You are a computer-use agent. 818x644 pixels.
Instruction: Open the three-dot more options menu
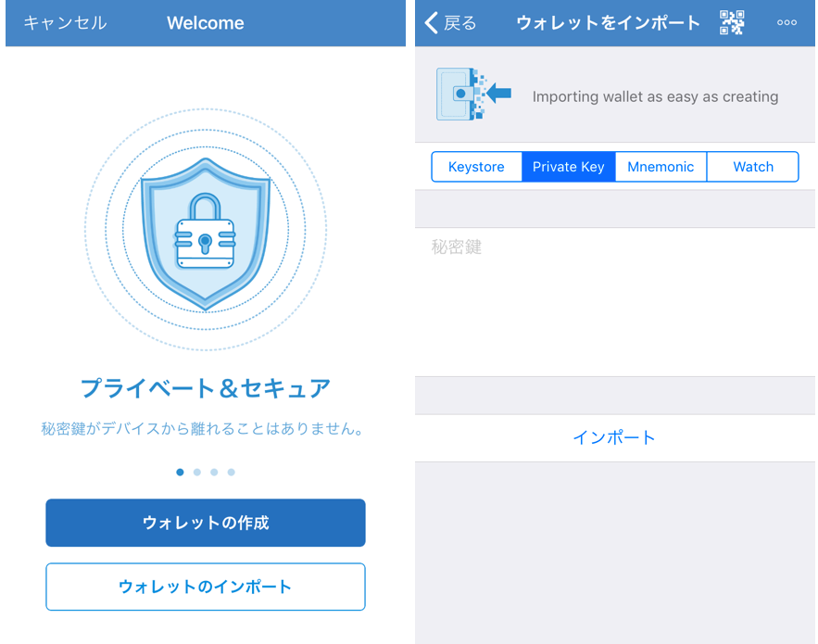787,22
